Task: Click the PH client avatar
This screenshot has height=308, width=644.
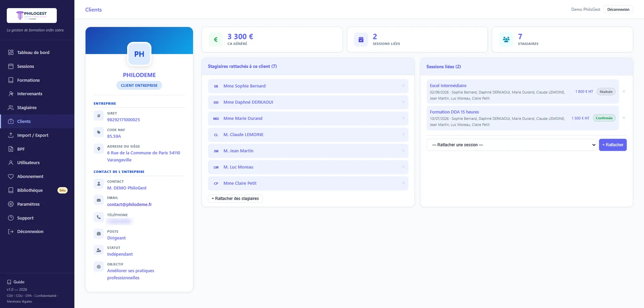Action: pos(139,54)
